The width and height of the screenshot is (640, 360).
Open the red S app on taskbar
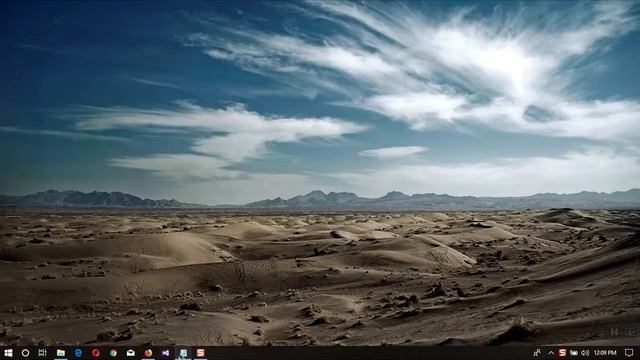200,353
